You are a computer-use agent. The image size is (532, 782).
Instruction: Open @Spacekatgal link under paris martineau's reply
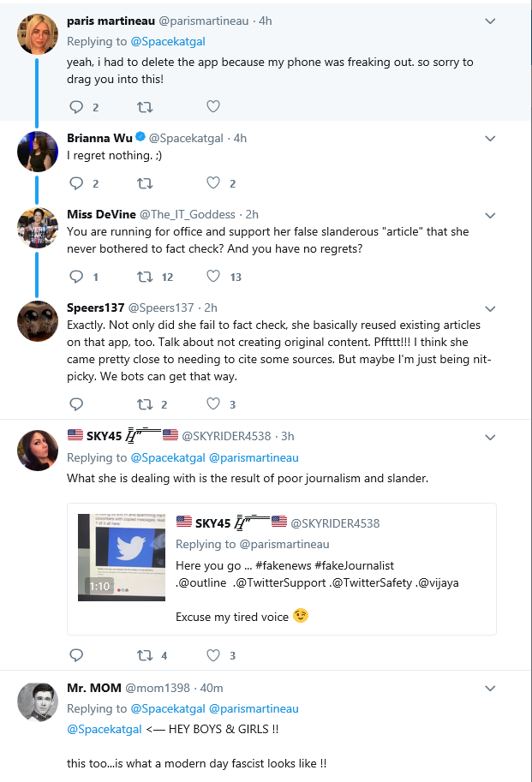168,41
